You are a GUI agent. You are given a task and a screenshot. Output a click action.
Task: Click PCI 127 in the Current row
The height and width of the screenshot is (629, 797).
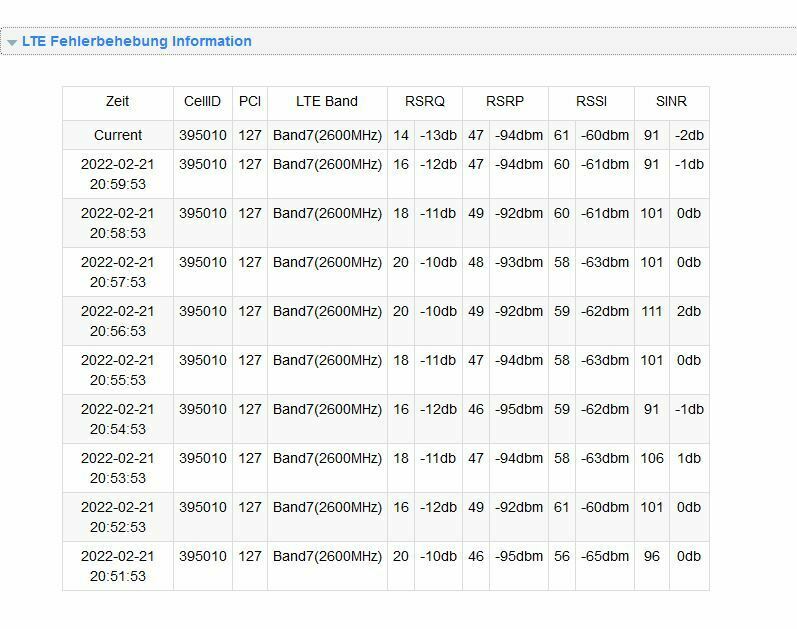[250, 135]
